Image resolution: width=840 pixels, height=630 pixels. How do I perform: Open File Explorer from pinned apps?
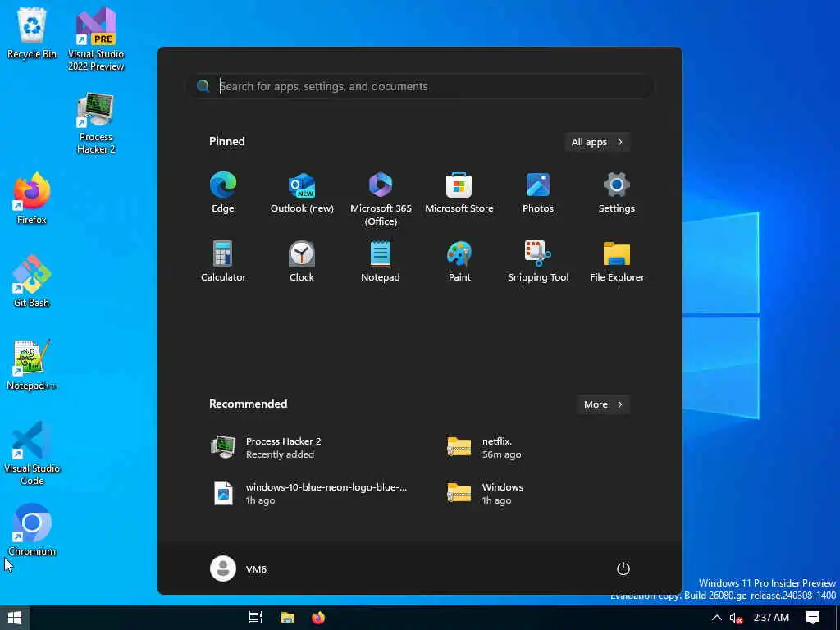[x=617, y=261]
